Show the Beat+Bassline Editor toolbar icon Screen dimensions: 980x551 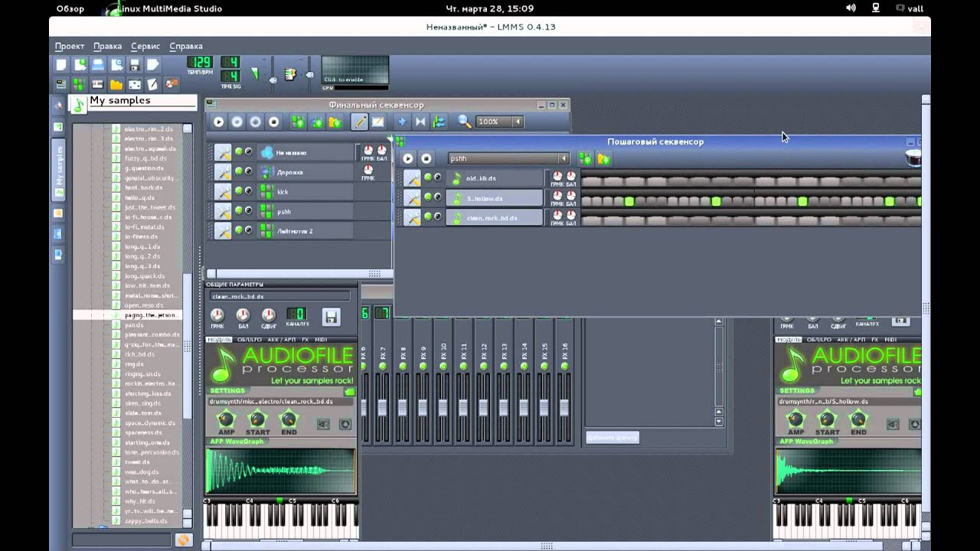pos(80,84)
